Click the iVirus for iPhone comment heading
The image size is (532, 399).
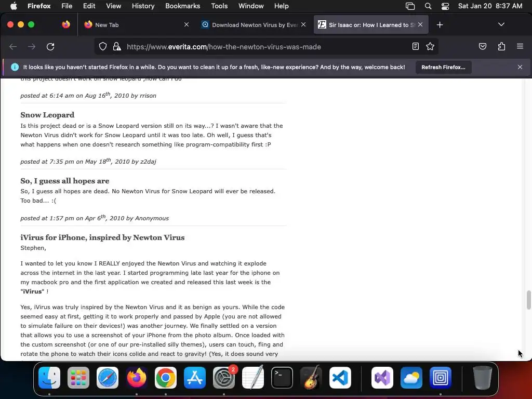click(x=102, y=237)
